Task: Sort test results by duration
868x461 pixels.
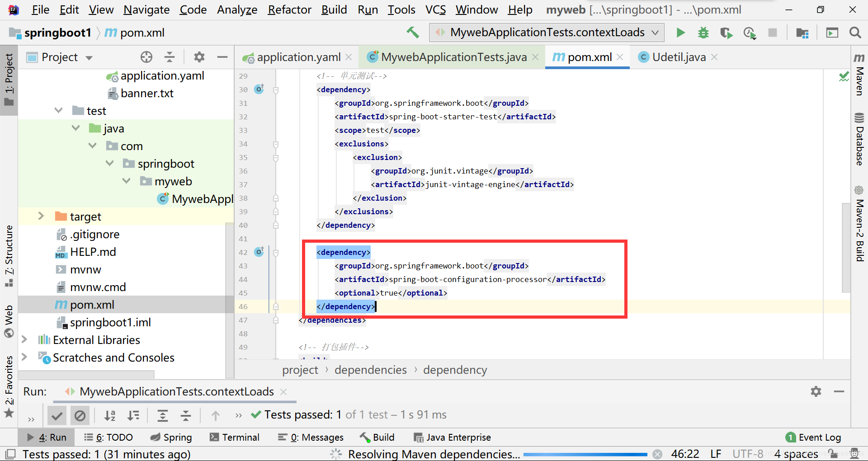Action: click(133, 415)
